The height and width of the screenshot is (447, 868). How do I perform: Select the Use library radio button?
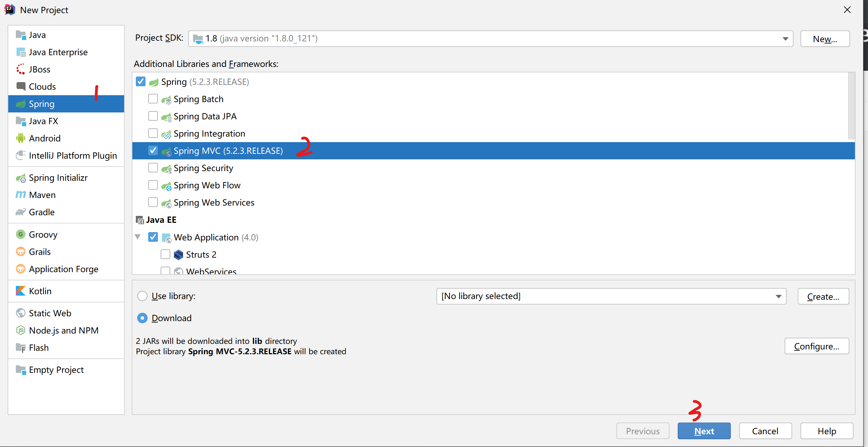tap(142, 296)
